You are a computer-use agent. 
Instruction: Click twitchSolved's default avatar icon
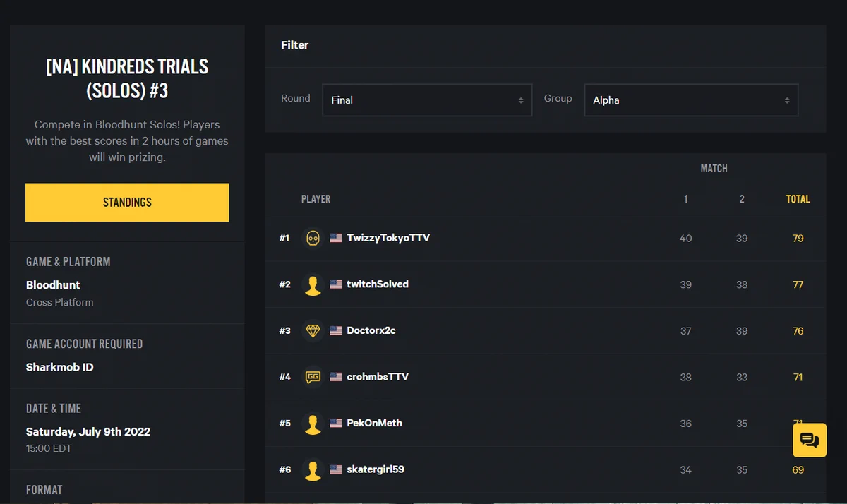coord(313,284)
